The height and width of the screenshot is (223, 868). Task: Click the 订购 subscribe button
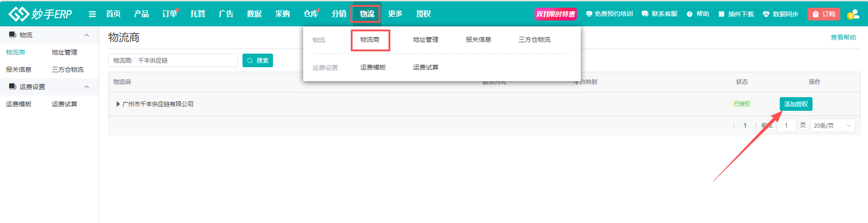pos(824,14)
